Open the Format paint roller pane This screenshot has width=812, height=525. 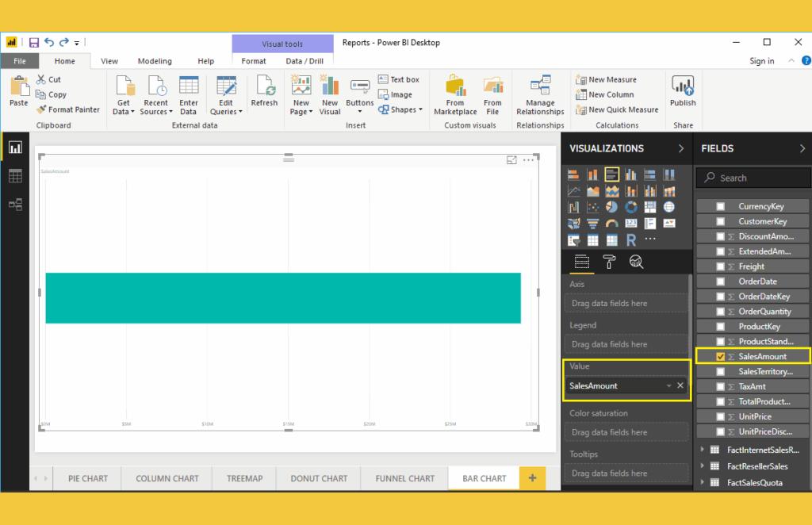click(609, 262)
